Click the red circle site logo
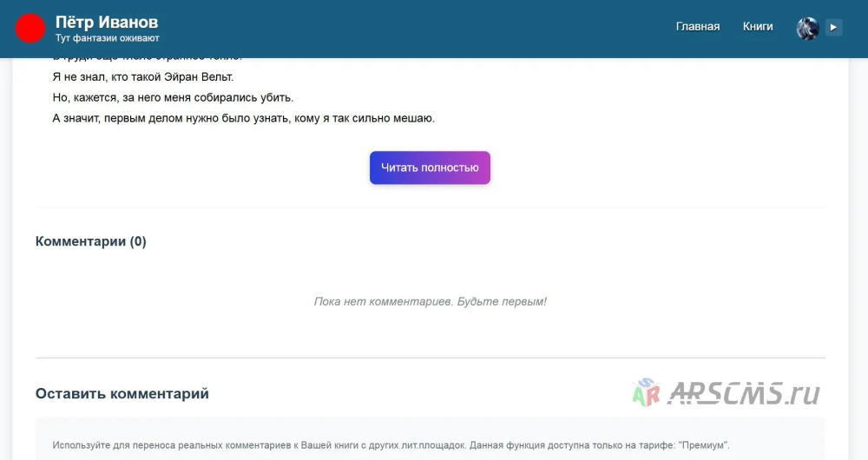 pos(30,29)
